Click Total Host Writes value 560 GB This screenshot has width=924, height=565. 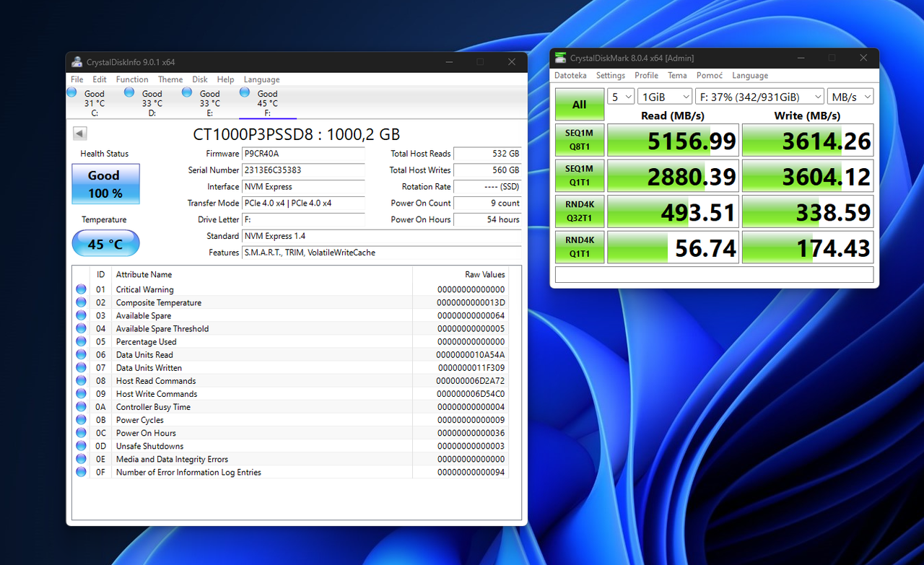click(487, 170)
